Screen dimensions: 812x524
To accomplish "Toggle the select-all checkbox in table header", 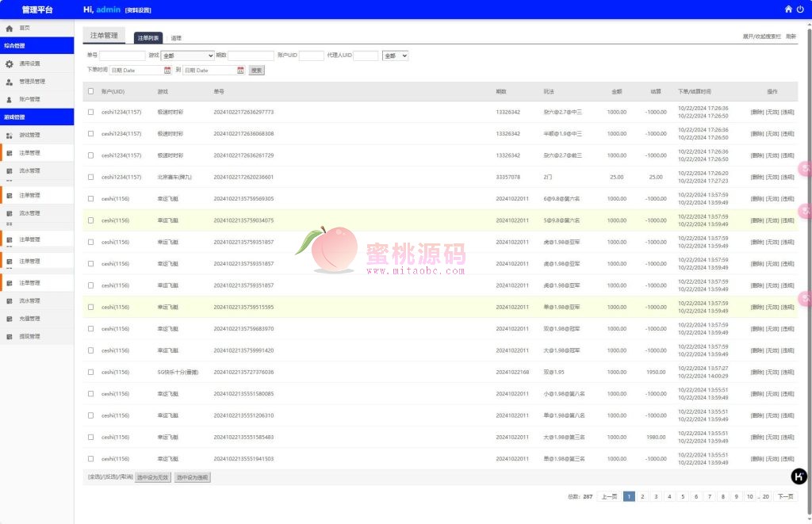I will pos(90,91).
